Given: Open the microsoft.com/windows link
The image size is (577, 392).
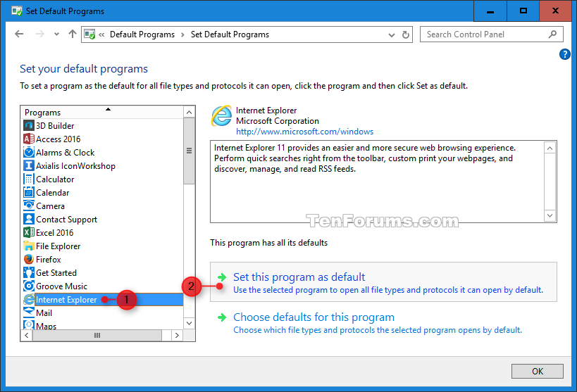Looking at the screenshot, I should tap(304, 132).
